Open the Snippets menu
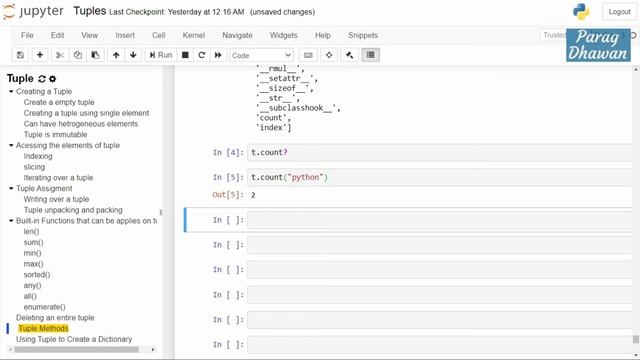This screenshot has width=640, height=360. point(363,35)
